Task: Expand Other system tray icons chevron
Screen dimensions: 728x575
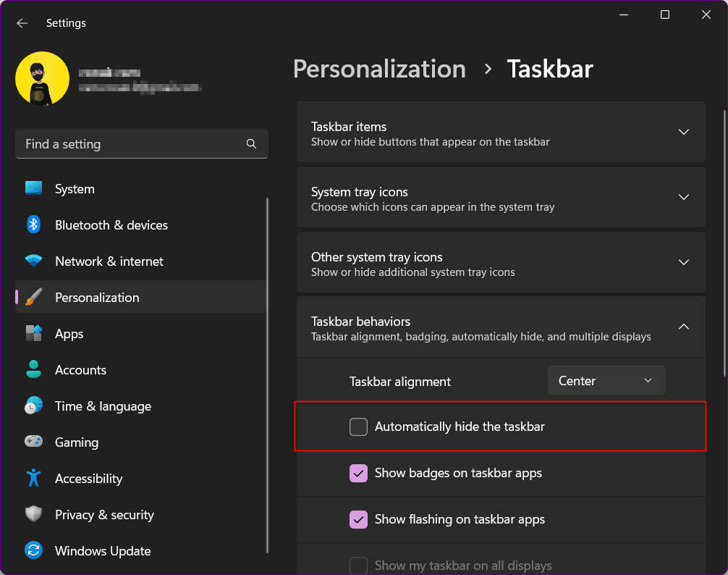Action: pos(683,262)
